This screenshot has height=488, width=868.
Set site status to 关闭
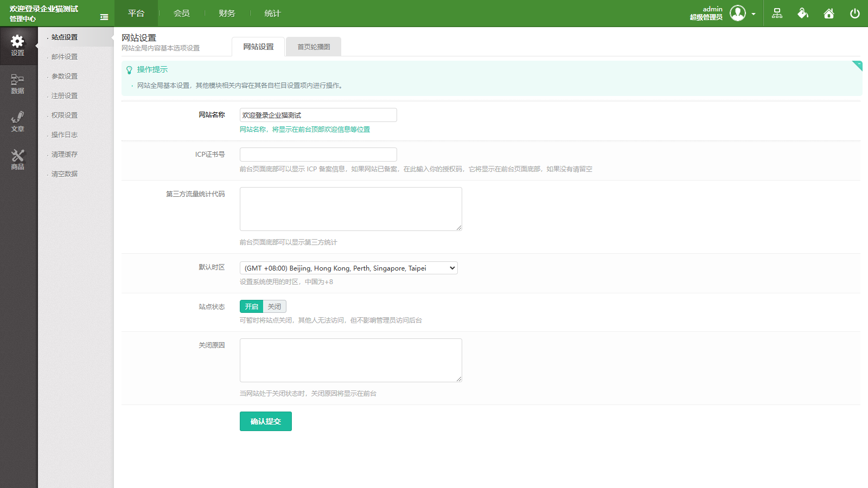click(275, 306)
